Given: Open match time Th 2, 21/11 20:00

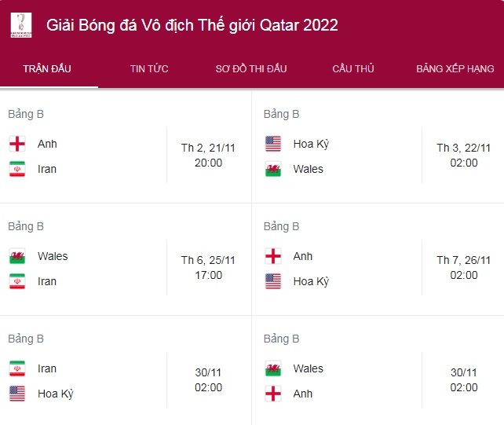Looking at the screenshot, I should 208,156.
